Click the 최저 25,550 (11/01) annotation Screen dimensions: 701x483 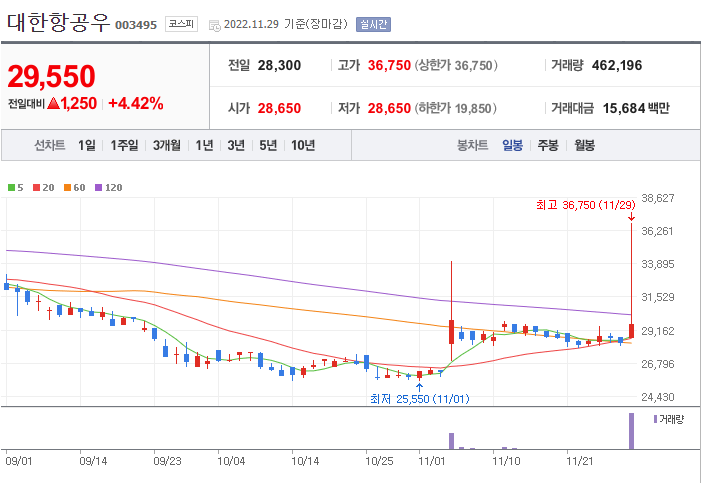click(x=420, y=398)
